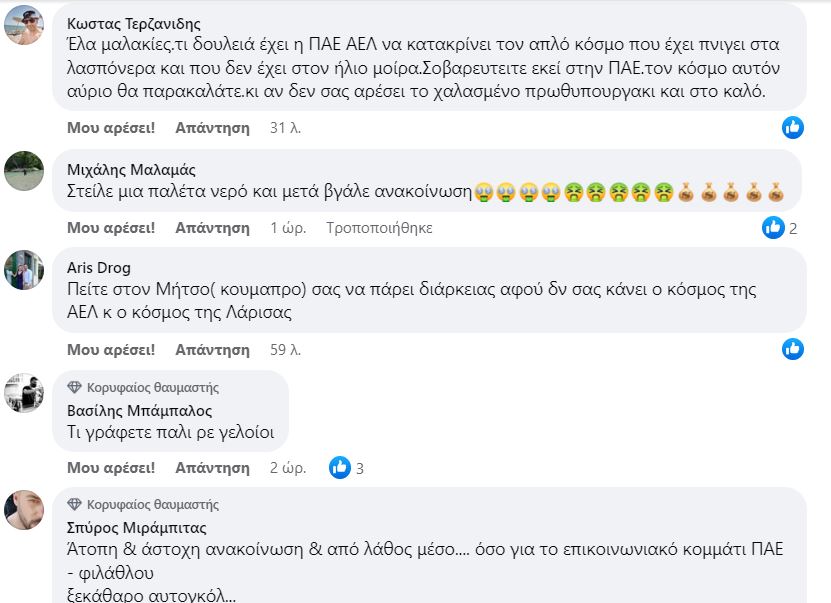The height and width of the screenshot is (603, 831).
Task: Like Μιχάλης Μαλαμάς comment via Μου αρέσει
Action: [111, 228]
